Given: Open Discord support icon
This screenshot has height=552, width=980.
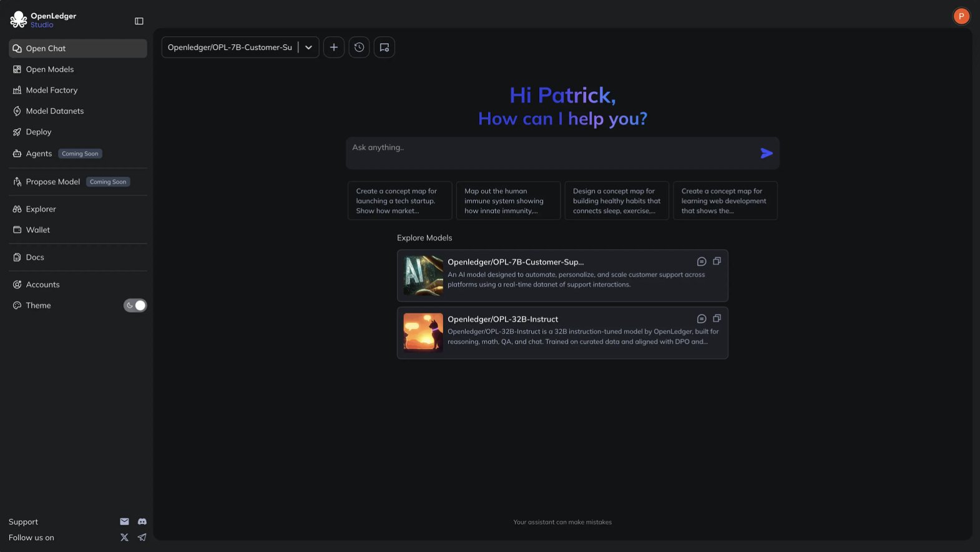Looking at the screenshot, I should 142,521.
